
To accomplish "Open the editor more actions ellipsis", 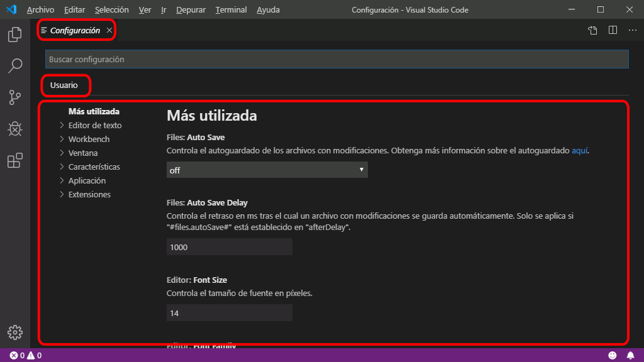I will (633, 30).
